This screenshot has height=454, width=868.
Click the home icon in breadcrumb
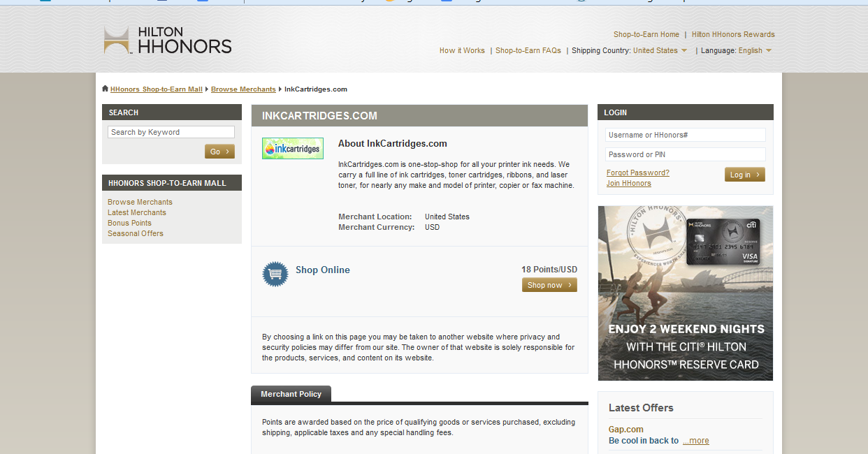tap(105, 89)
